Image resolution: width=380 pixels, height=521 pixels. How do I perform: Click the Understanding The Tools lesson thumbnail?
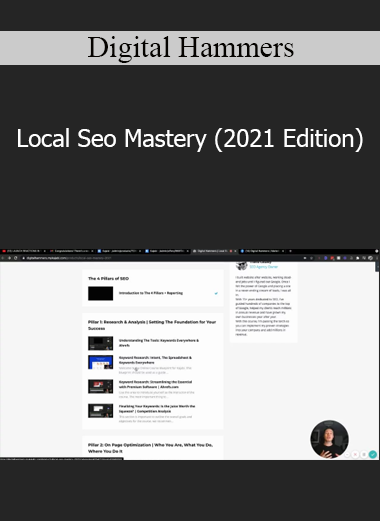click(x=100, y=343)
